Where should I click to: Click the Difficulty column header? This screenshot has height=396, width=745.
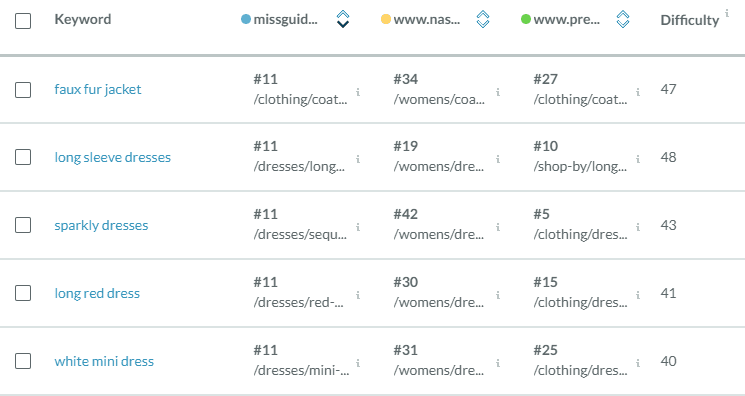tap(689, 20)
